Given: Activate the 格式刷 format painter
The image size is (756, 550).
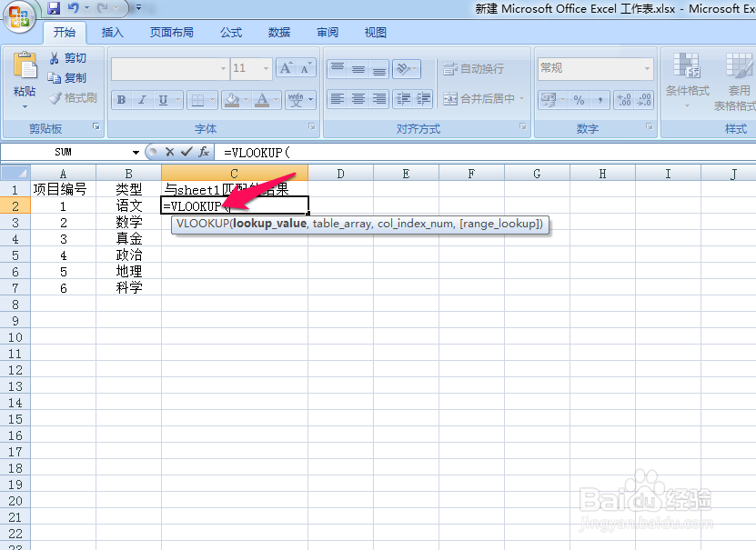Looking at the screenshot, I should pos(74,98).
